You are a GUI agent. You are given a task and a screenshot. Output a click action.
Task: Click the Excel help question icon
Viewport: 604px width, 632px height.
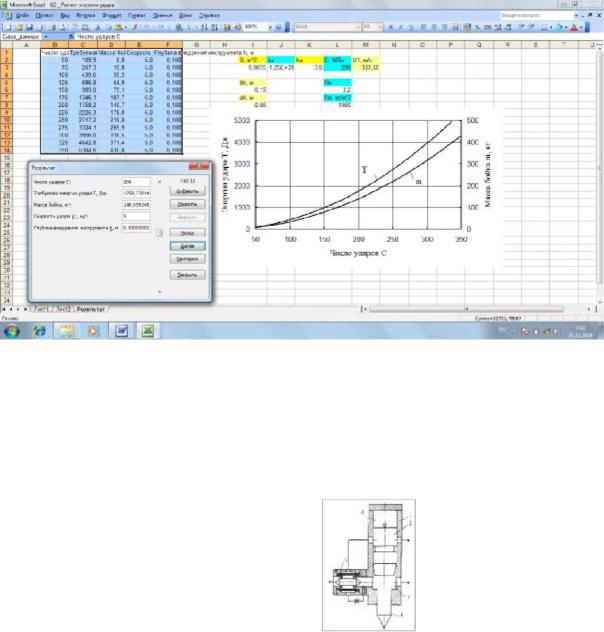click(278, 27)
